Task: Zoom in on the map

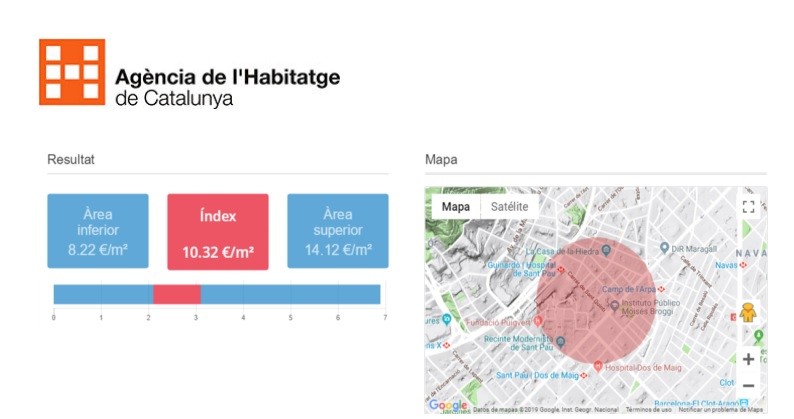Action: [x=747, y=359]
